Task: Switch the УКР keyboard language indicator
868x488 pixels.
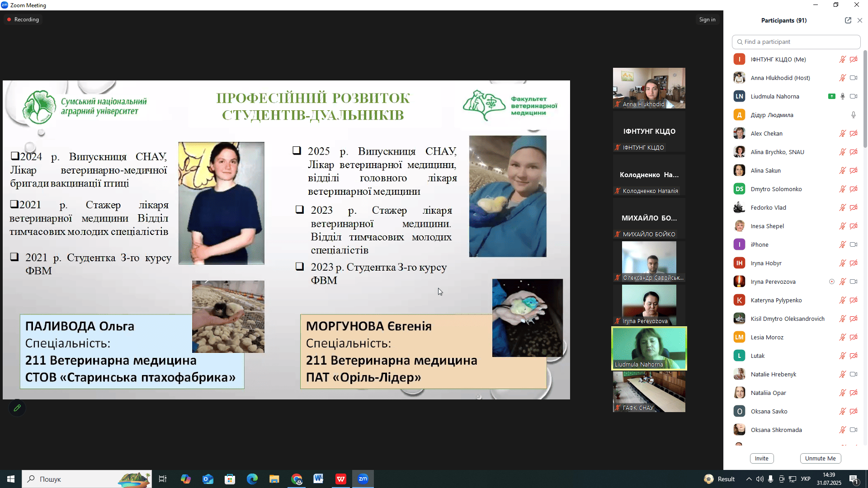Action: (x=806, y=479)
